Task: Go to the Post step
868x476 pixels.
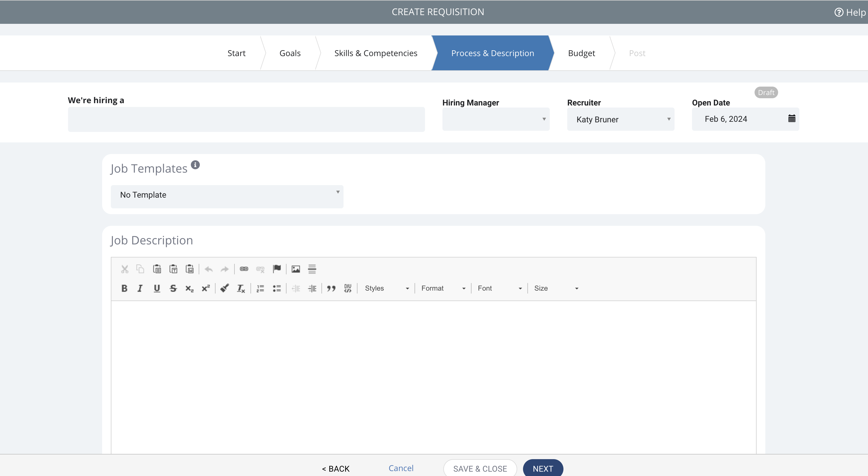Action: [637, 53]
